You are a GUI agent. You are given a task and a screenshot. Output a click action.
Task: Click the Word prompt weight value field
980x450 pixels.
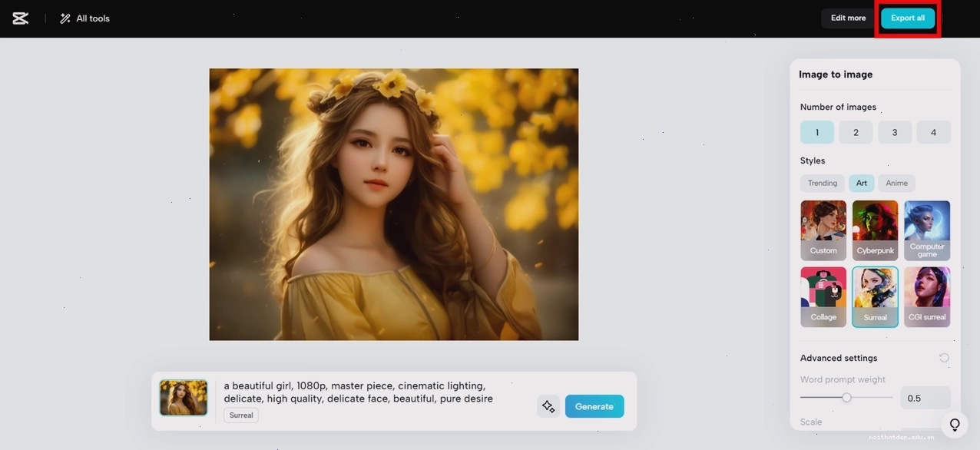point(925,398)
